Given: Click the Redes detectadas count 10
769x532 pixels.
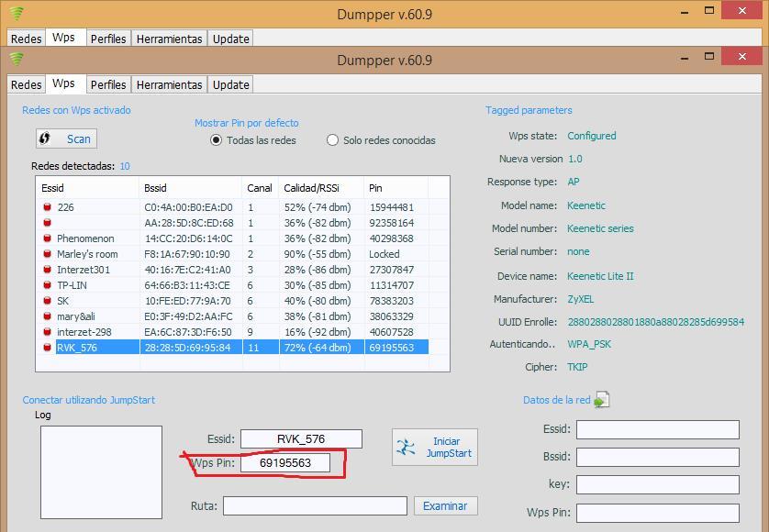Looking at the screenshot, I should click(125, 166).
